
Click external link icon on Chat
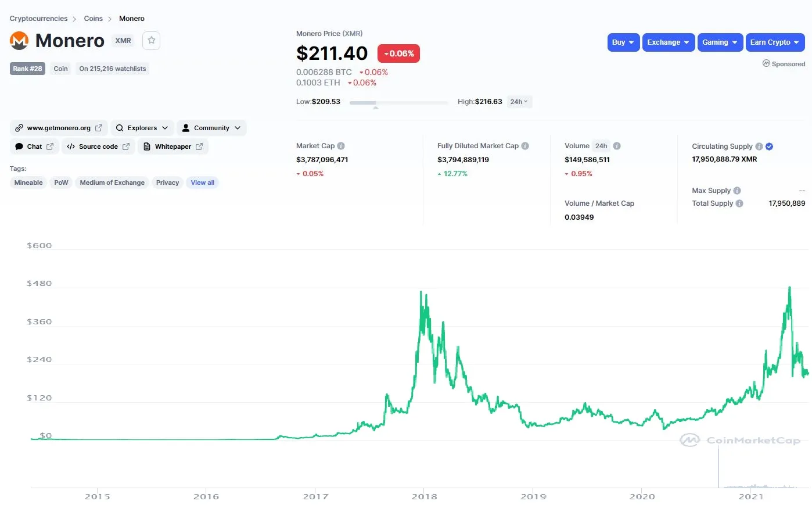coord(50,146)
